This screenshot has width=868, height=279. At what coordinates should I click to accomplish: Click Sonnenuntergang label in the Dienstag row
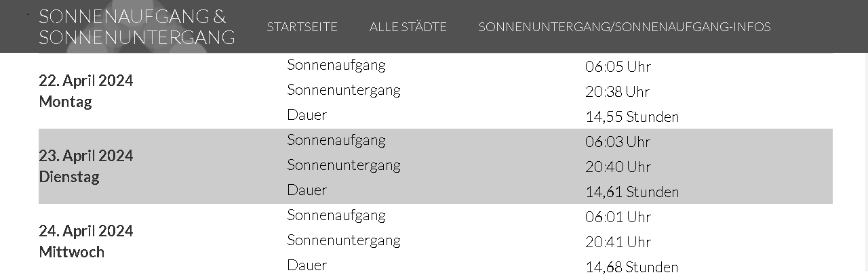click(x=343, y=165)
